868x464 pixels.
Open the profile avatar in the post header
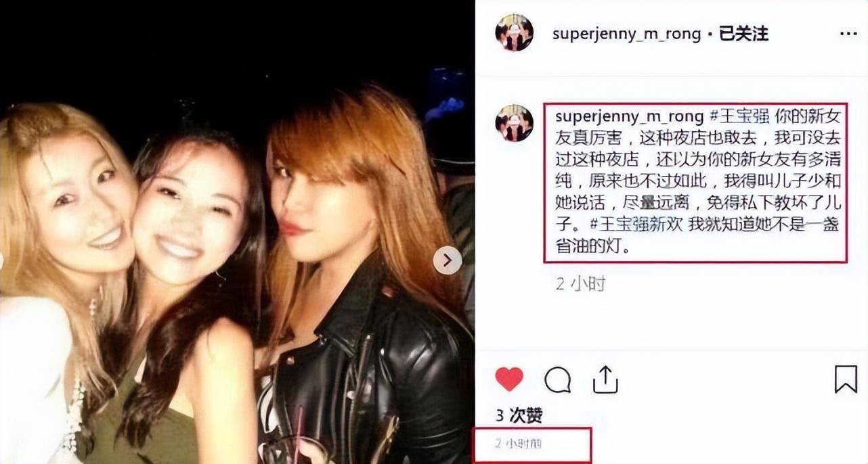pyautogui.click(x=515, y=32)
